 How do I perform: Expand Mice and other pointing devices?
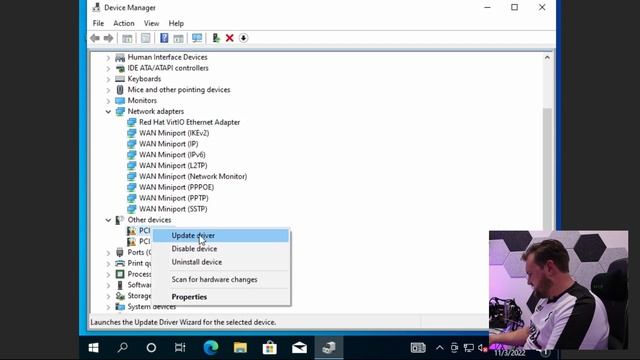(x=108, y=90)
